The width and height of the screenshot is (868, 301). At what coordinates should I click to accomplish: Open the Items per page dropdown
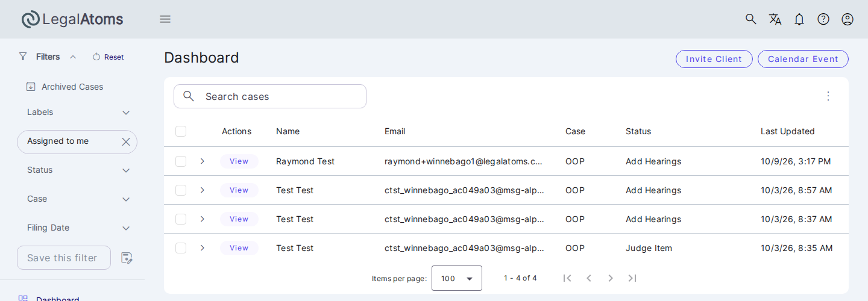coord(457,278)
